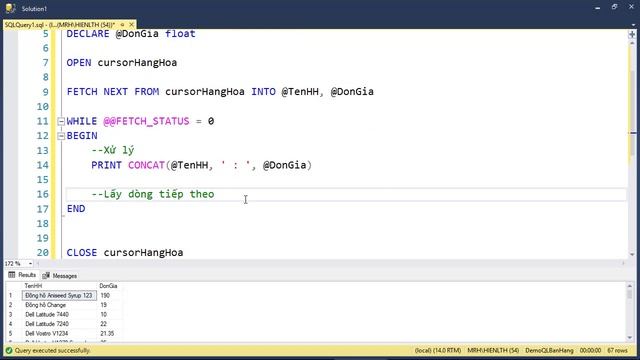Image resolution: width=640 pixels, height=360 pixels.
Task: Click 'CLOSE cursorHangHoa' on line 20
Action: tap(125, 253)
